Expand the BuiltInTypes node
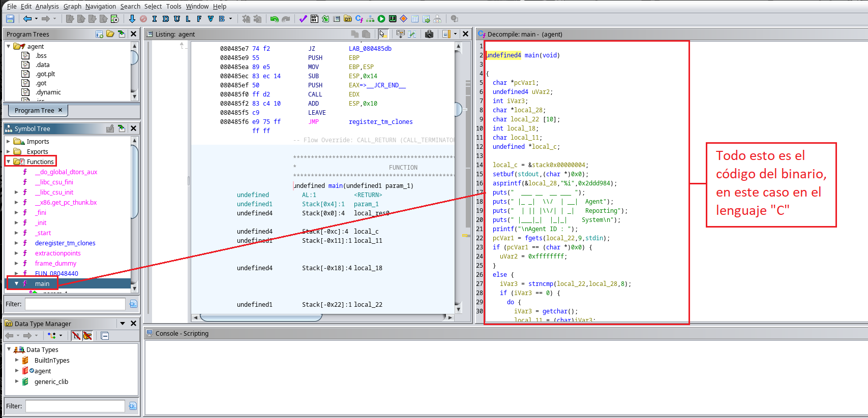The image size is (868, 418). [17, 360]
